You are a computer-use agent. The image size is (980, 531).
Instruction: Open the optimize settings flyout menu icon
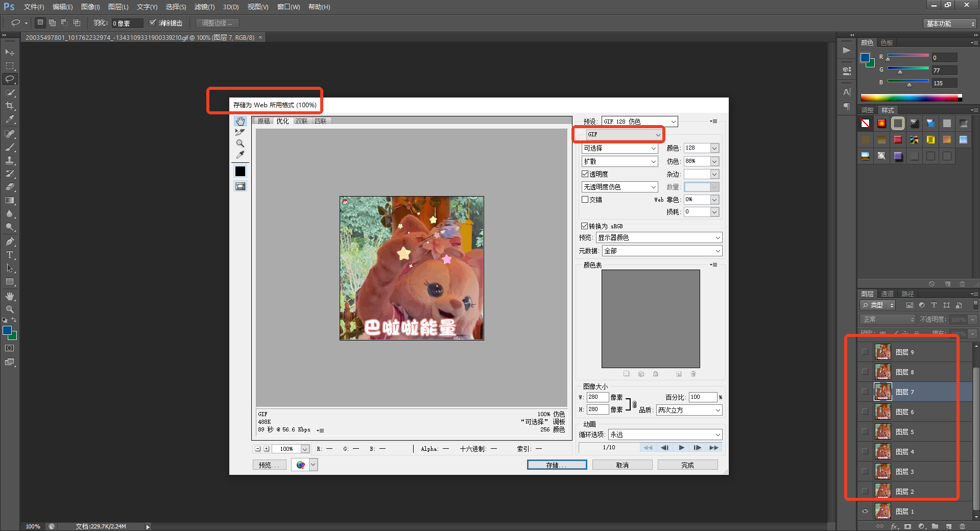[x=713, y=122]
